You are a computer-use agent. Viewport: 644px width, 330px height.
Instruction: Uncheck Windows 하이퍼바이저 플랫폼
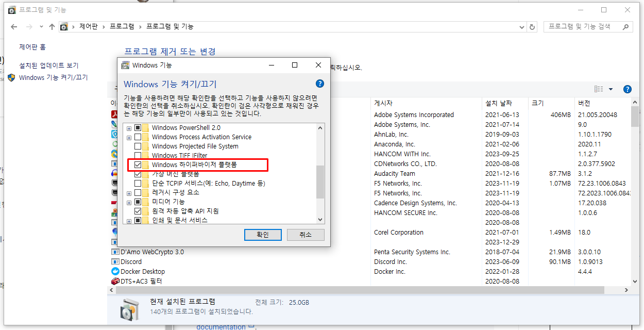click(138, 164)
